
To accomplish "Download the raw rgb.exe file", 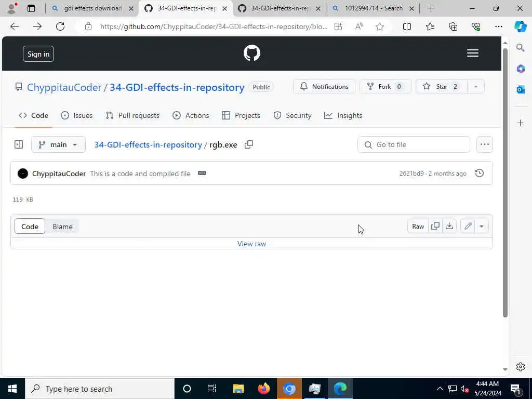I will [x=449, y=227].
